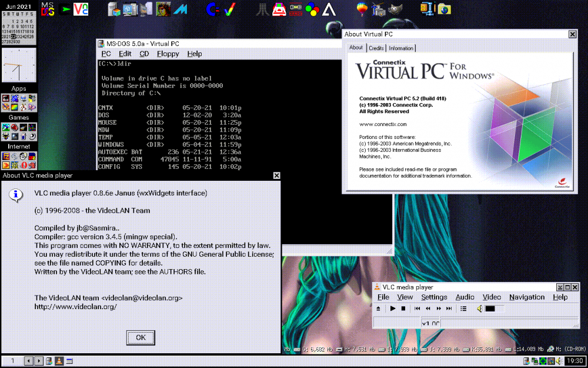The image size is (588, 368).
Task: Launch the hot air balloon application icon
Action: [x=363, y=9]
